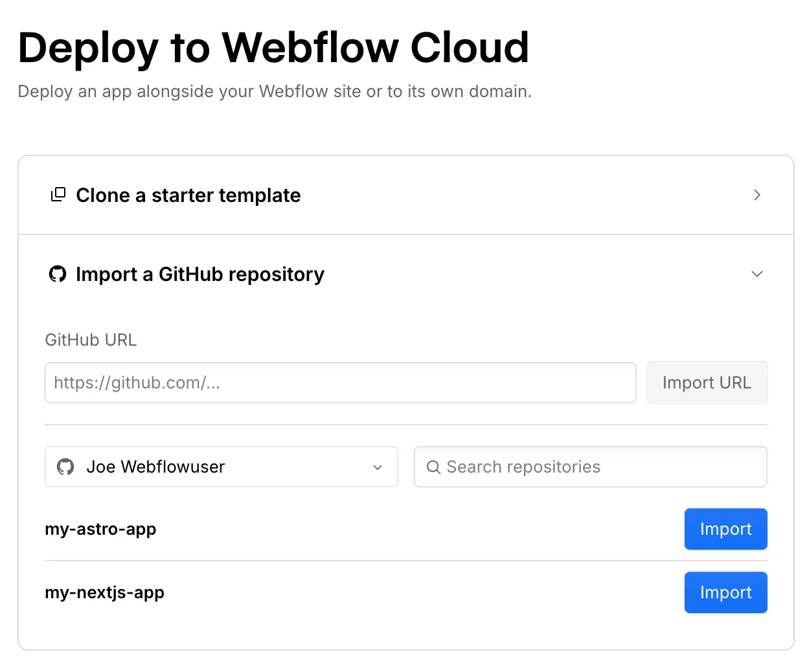
Task: Click the magnifier icon in repository search
Action: point(434,467)
